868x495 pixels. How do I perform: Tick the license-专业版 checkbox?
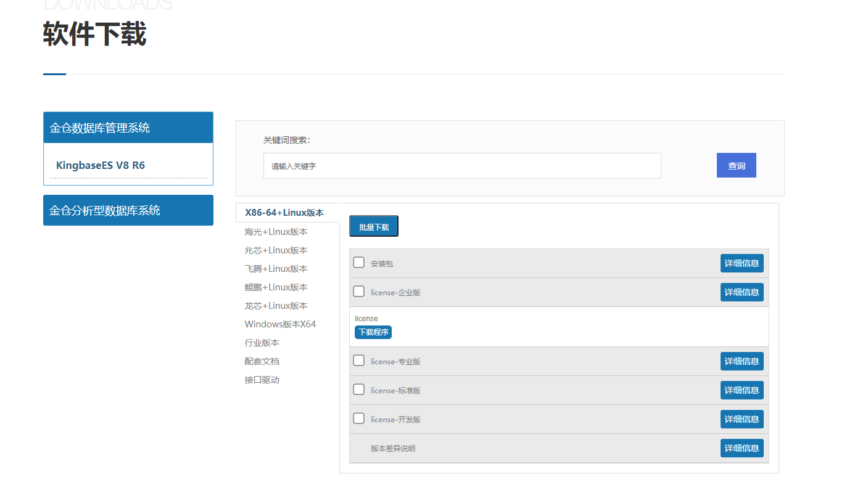(x=358, y=361)
